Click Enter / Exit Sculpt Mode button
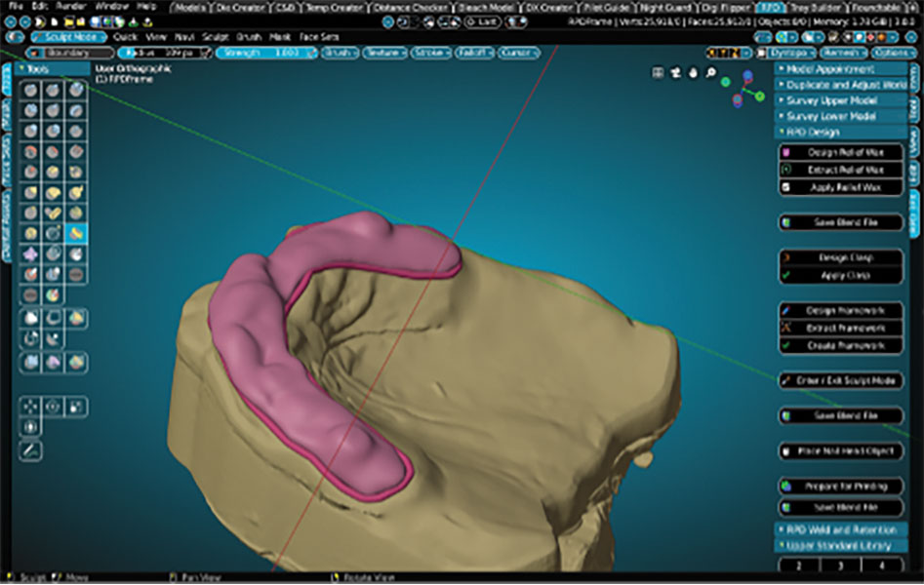This screenshot has height=585, width=924. click(x=841, y=380)
